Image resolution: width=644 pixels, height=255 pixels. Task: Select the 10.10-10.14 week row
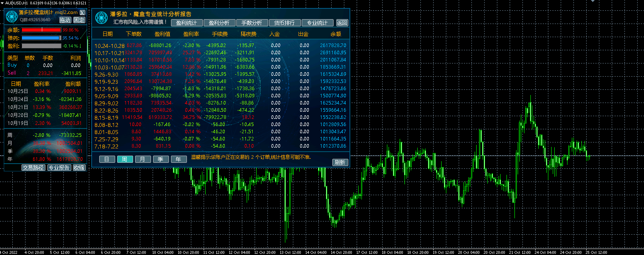220,60
